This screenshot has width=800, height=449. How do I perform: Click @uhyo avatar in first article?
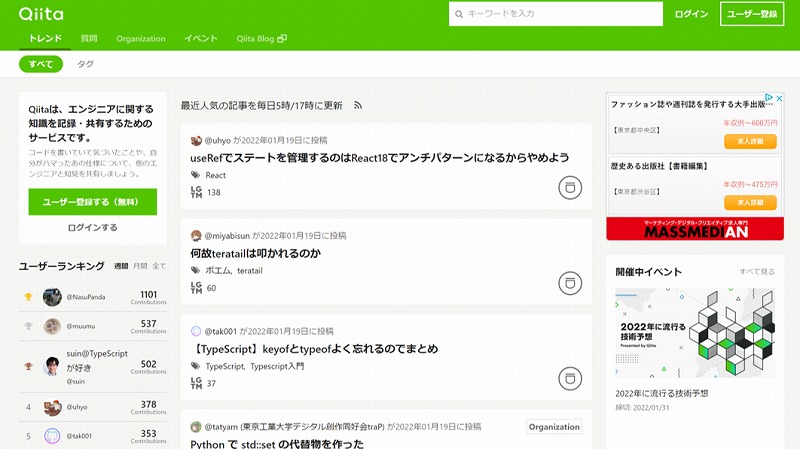pyautogui.click(x=196, y=140)
